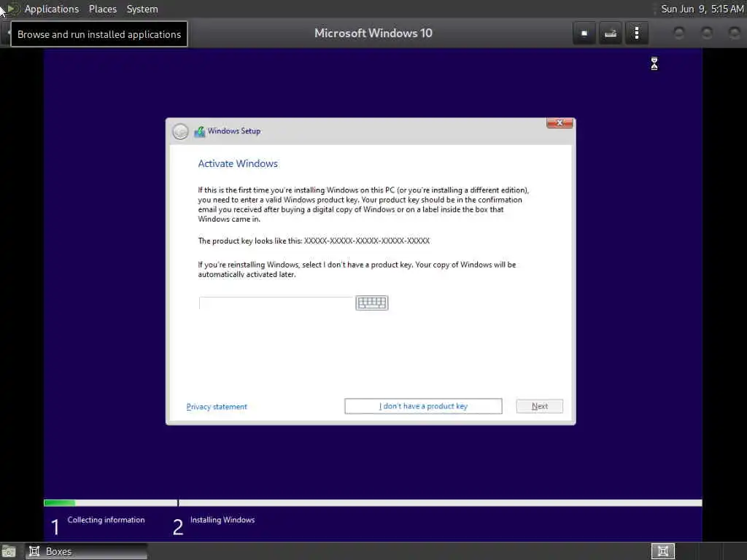The height and width of the screenshot is (560, 747).
Task: Open Boxes keyboard shortcuts button
Action: [x=611, y=34]
